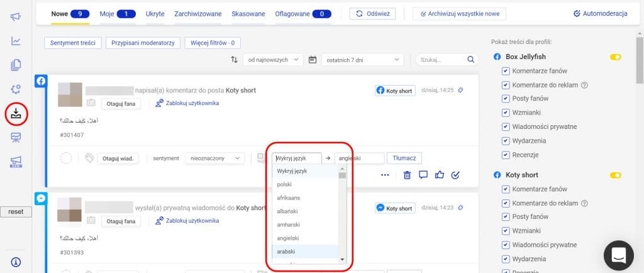This screenshot has height=273, width=644.
Task: Uncheck Komentarze fanów under Koty short
Action: tap(506, 189)
